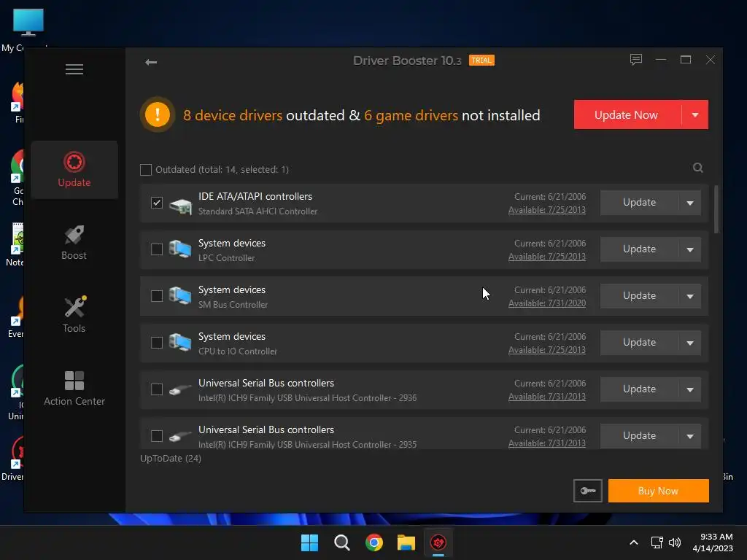Update the SM Bus Controller driver
This screenshot has height=560, width=747.
click(x=639, y=296)
